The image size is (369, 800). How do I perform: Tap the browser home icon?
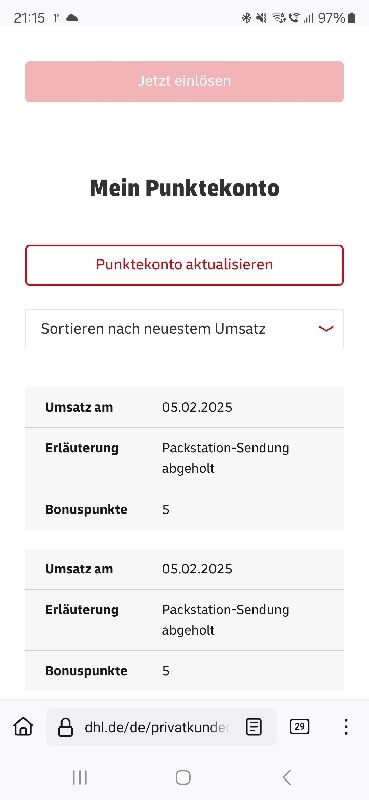click(x=23, y=727)
